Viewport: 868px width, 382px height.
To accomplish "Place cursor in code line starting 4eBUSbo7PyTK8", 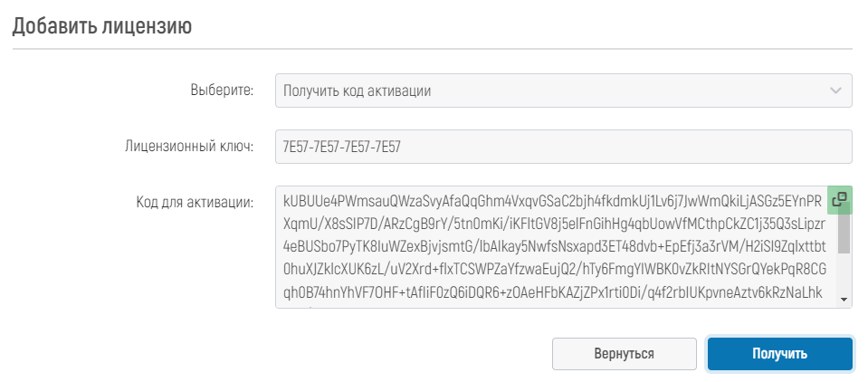I will coord(554,246).
